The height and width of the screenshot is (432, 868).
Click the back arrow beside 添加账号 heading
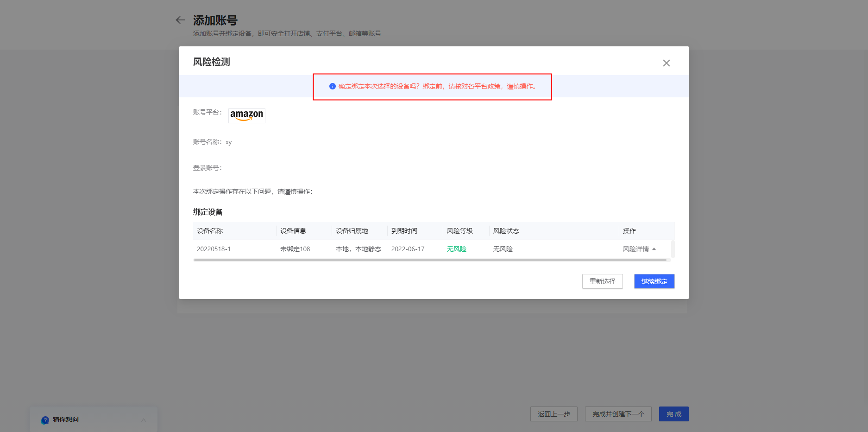(180, 20)
